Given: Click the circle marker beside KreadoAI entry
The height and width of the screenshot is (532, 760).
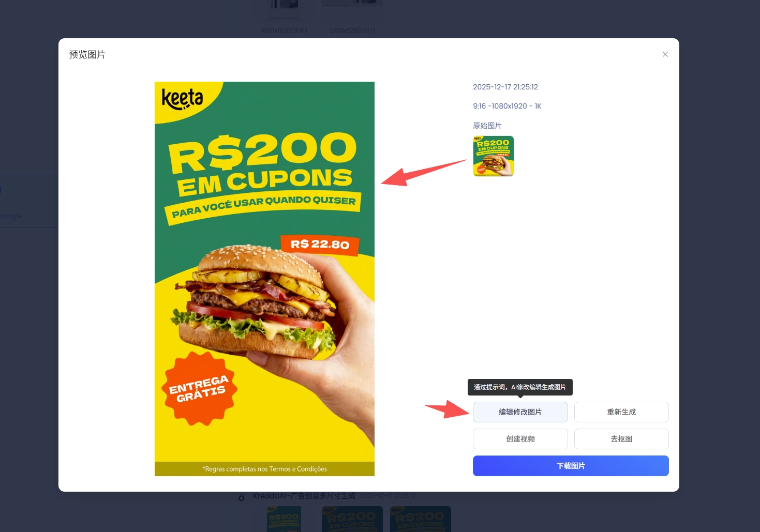Looking at the screenshot, I should click(x=241, y=498).
